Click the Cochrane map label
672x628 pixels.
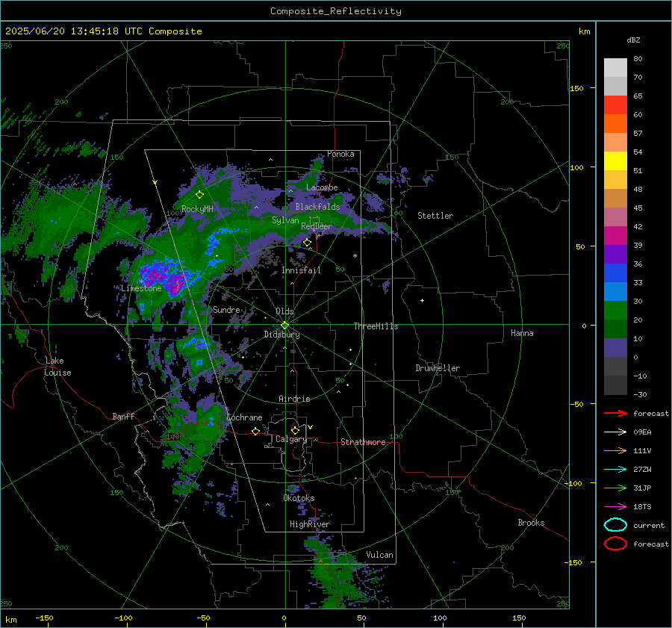244,417
